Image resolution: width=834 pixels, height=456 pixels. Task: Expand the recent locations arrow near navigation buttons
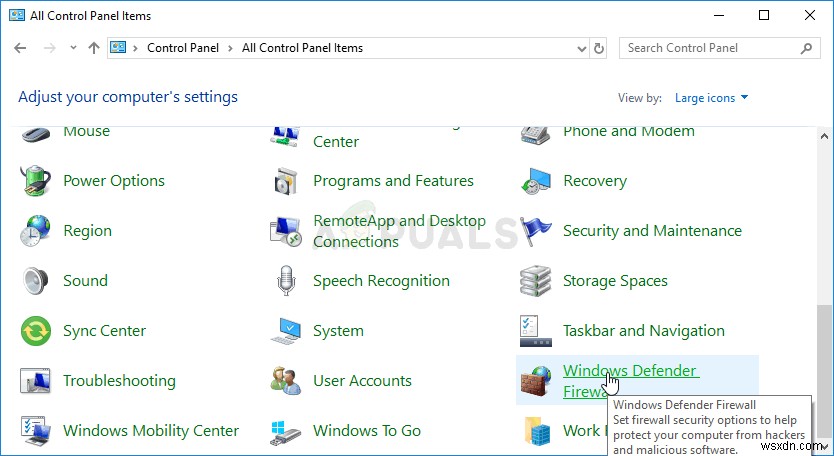[73, 48]
